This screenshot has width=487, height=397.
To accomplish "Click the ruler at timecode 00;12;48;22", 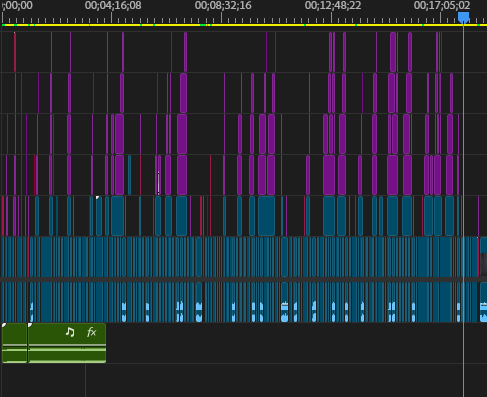I will pyautogui.click(x=333, y=6).
